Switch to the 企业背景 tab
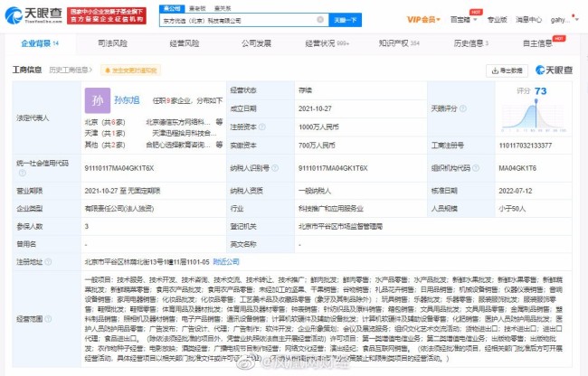The image size is (588, 376). (x=40, y=43)
